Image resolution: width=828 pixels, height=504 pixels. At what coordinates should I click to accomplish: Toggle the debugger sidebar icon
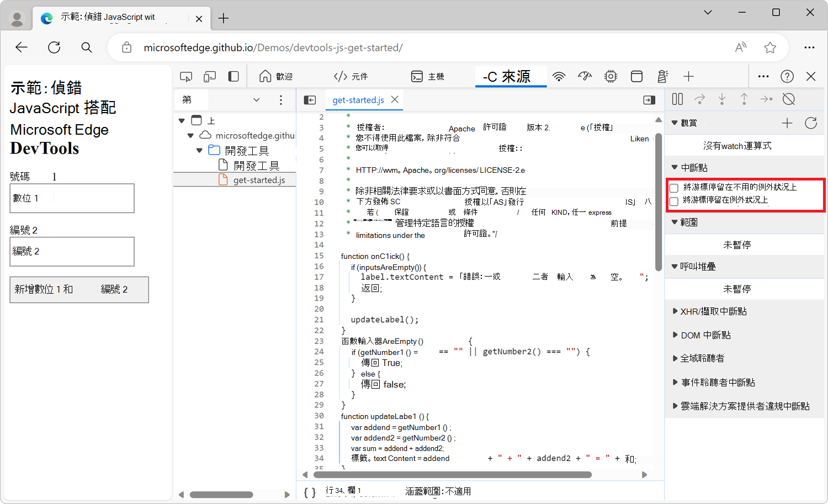click(x=649, y=100)
